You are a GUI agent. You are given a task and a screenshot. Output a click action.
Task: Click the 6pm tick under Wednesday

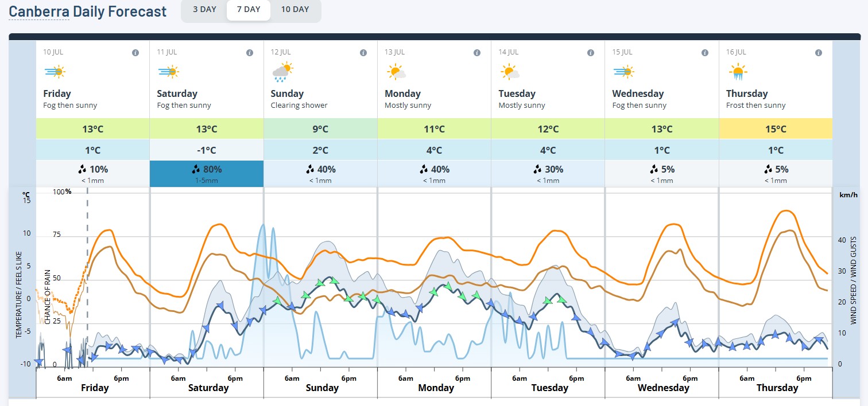(x=690, y=378)
